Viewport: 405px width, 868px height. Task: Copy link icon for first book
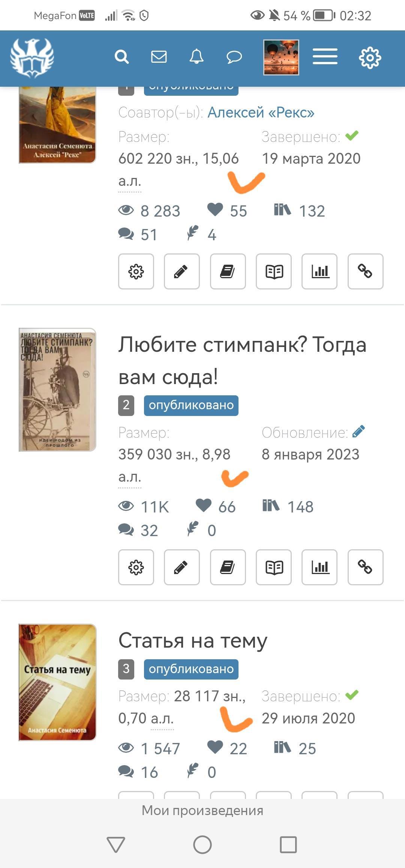tap(366, 271)
